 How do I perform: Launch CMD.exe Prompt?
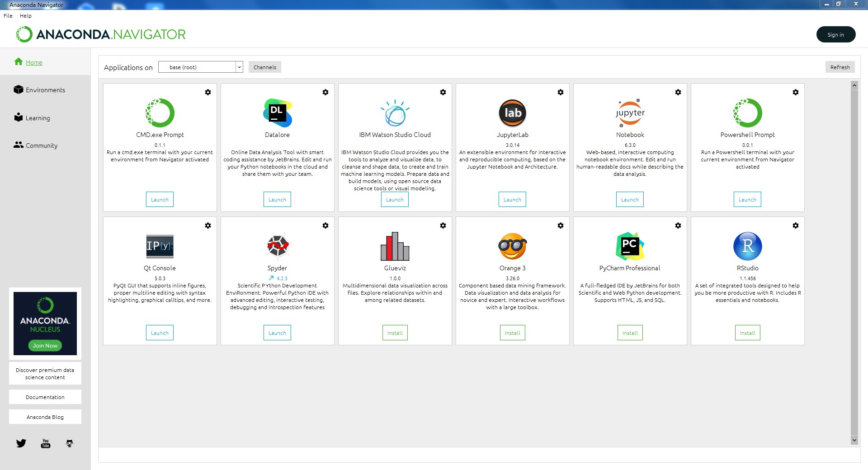[x=160, y=200]
